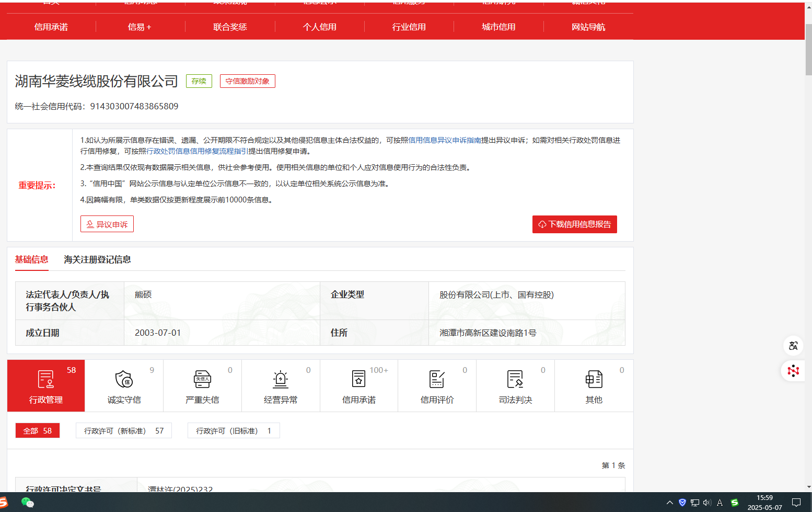
Task: Click the 重要提示 label
Action: [x=37, y=185]
